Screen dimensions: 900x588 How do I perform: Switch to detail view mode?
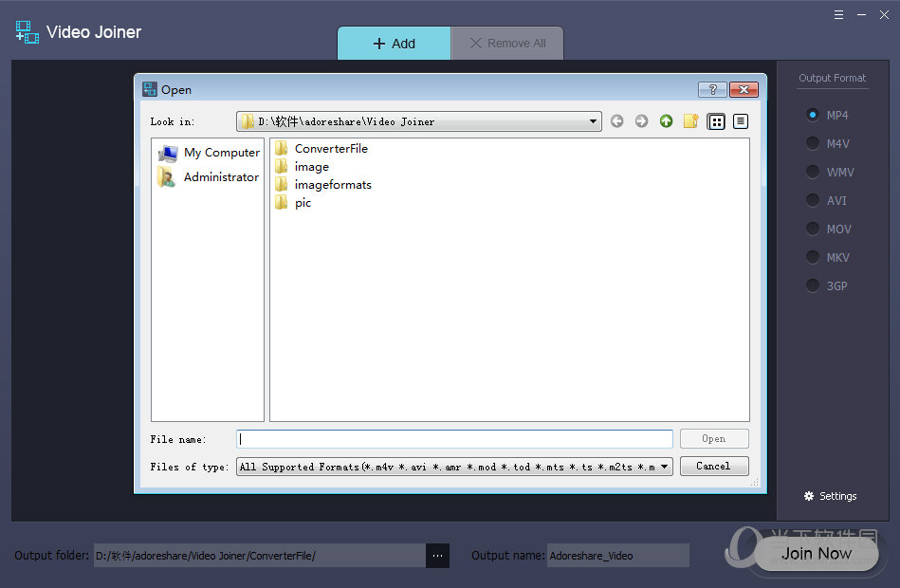click(741, 121)
